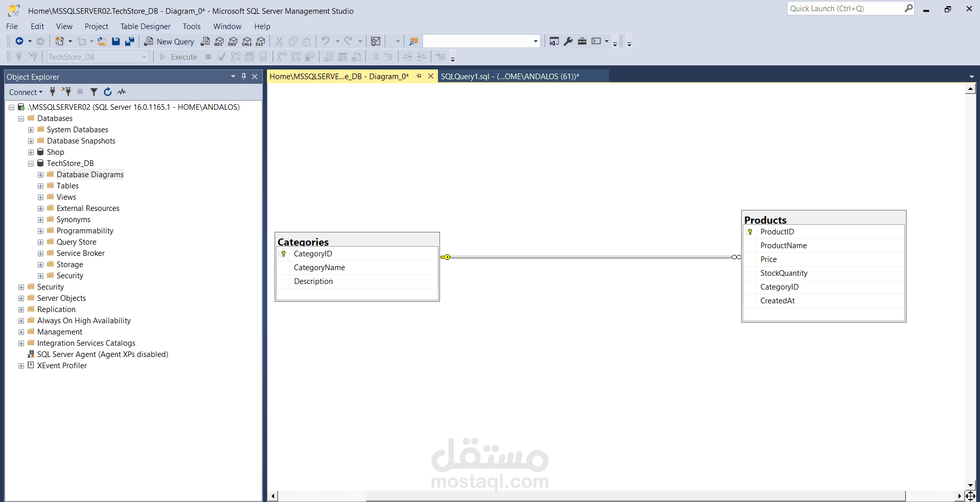
Task: Expand the System Databases node
Action: [31, 130]
